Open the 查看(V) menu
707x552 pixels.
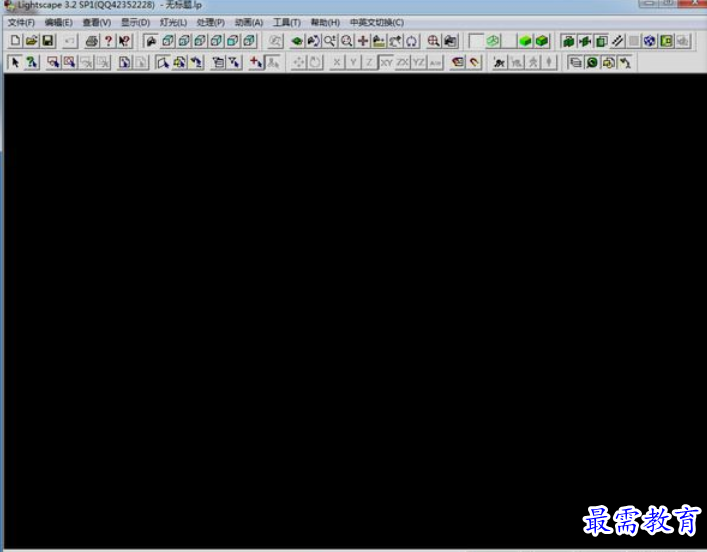click(96, 23)
